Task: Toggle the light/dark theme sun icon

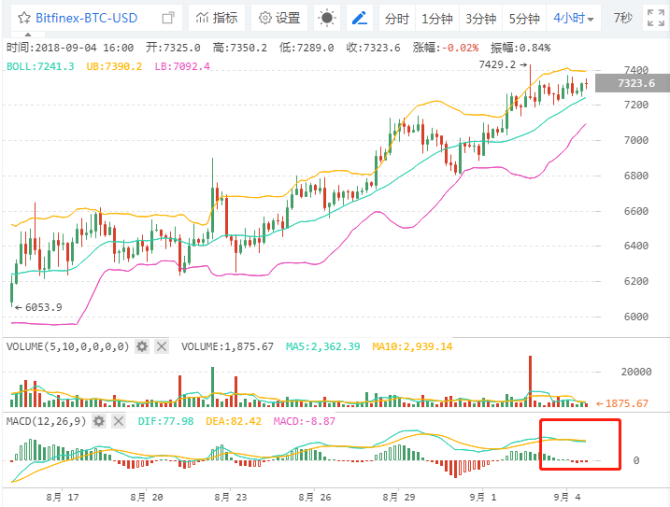Action: click(x=327, y=18)
